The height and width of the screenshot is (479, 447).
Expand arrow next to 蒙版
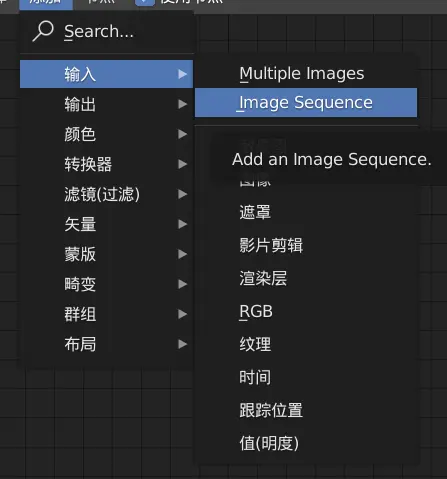[x=182, y=254]
